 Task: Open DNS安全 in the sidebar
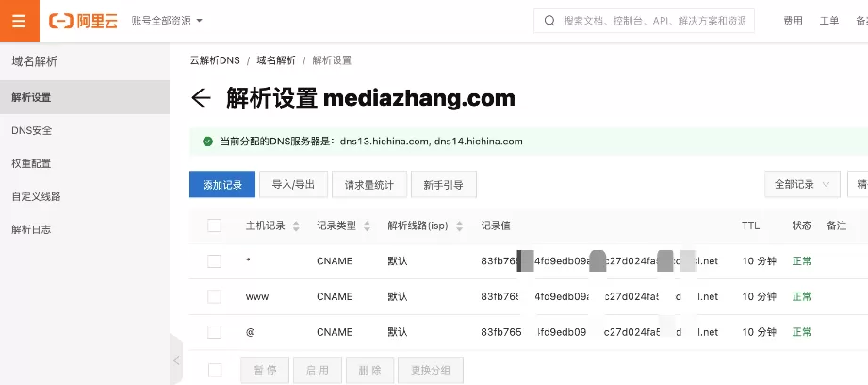coord(85,131)
